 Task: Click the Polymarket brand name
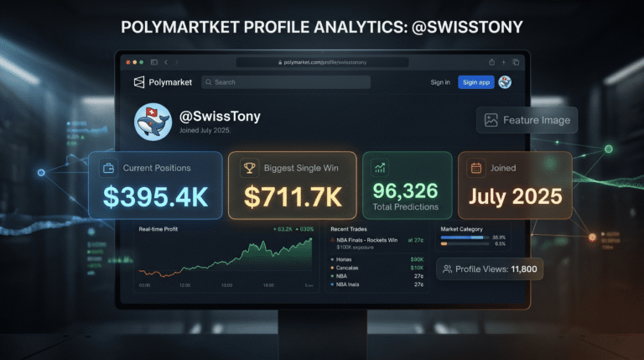click(170, 82)
